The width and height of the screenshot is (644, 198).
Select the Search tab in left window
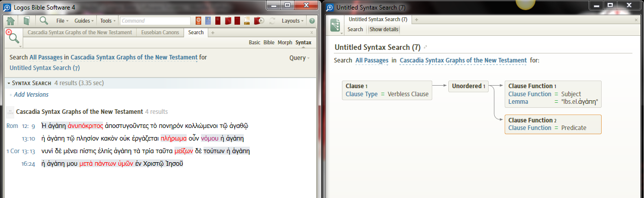196,32
